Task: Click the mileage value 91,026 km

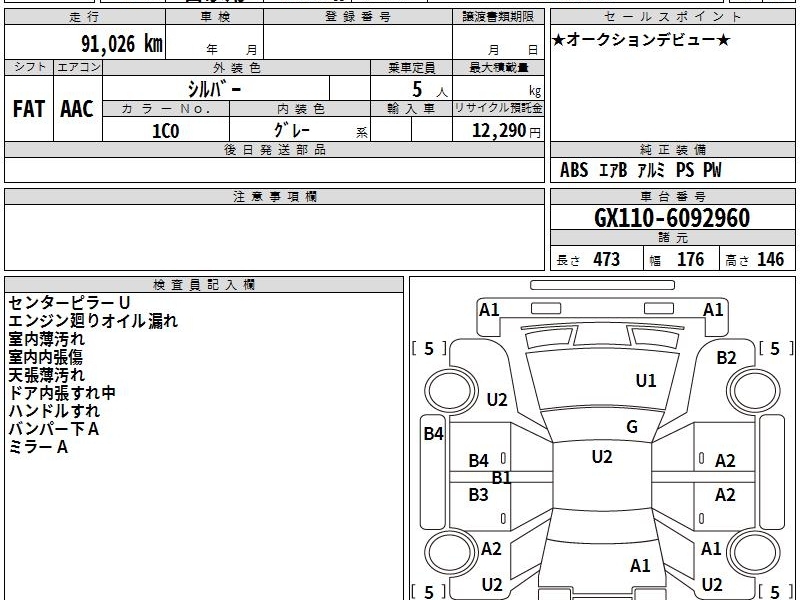Action: click(122, 44)
